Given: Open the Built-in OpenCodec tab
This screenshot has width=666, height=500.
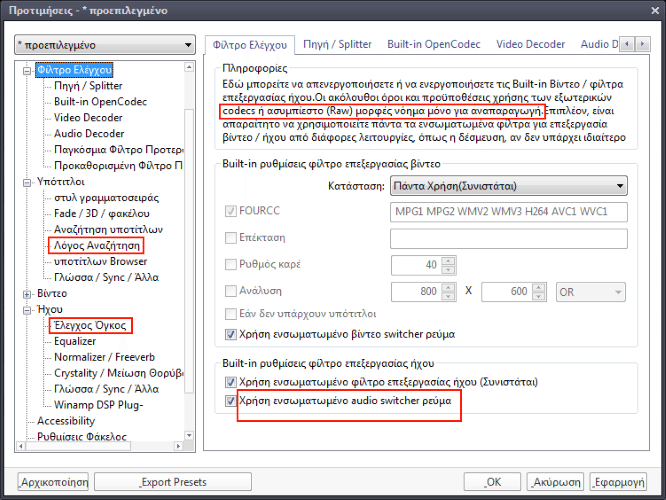Looking at the screenshot, I should 434,44.
